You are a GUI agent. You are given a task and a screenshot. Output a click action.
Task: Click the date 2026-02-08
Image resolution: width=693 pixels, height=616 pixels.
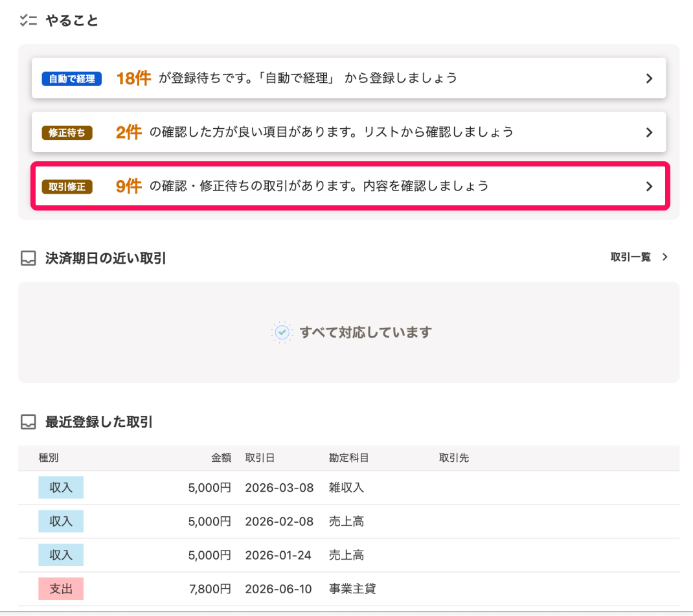point(279,521)
